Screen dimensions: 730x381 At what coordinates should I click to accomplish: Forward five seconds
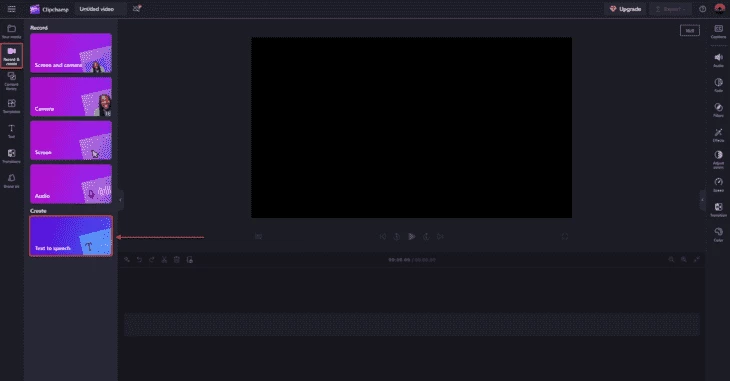[426, 237]
